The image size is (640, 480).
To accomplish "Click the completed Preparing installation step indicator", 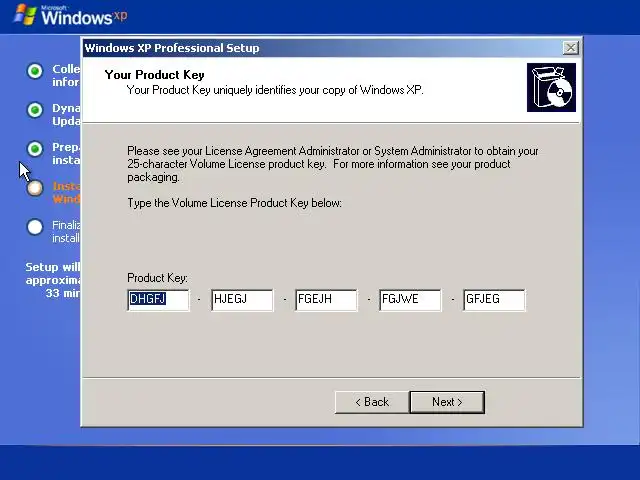I will pyautogui.click(x=35, y=149).
